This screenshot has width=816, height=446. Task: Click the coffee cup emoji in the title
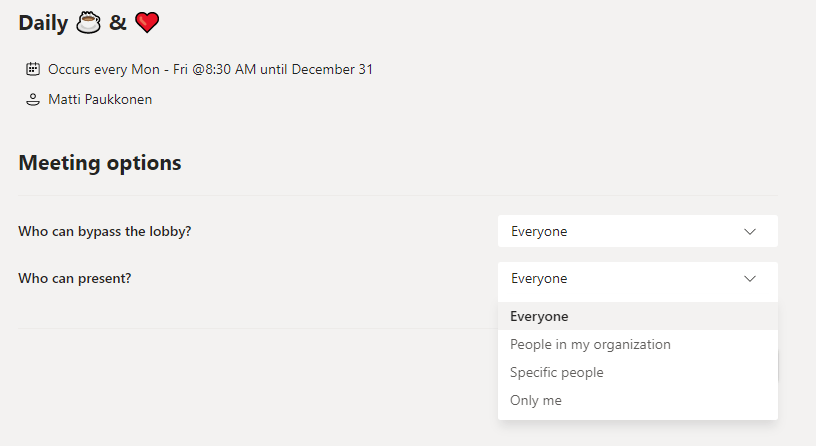[x=89, y=22]
